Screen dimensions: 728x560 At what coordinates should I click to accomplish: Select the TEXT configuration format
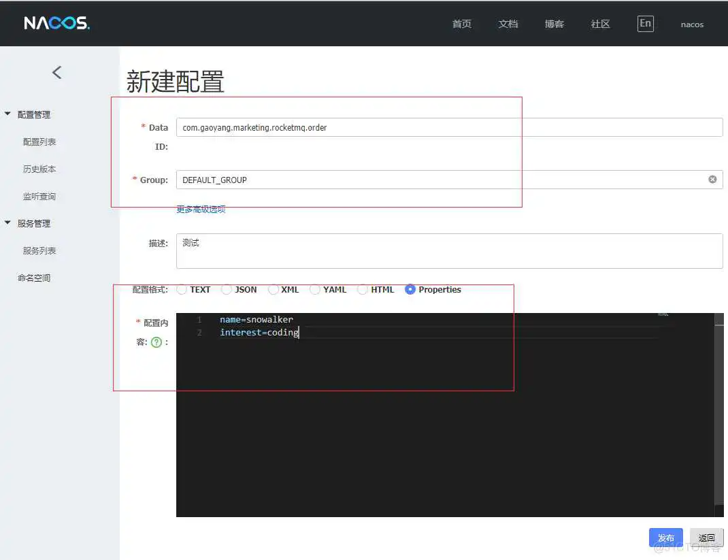[x=182, y=289]
